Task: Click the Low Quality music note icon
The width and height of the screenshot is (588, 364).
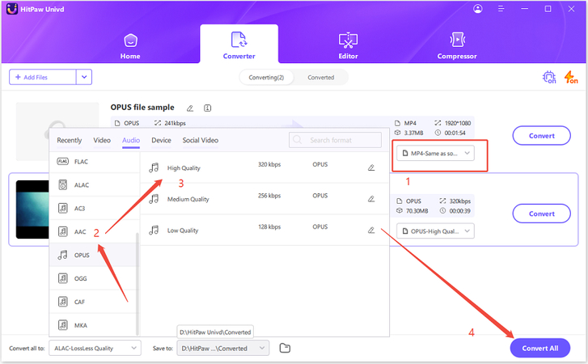Action: pyautogui.click(x=154, y=231)
